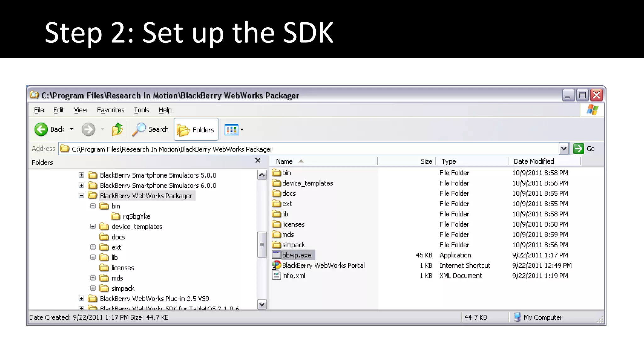Click 'Internet Shortcut' type text
The image size is (644, 362).
(465, 266)
